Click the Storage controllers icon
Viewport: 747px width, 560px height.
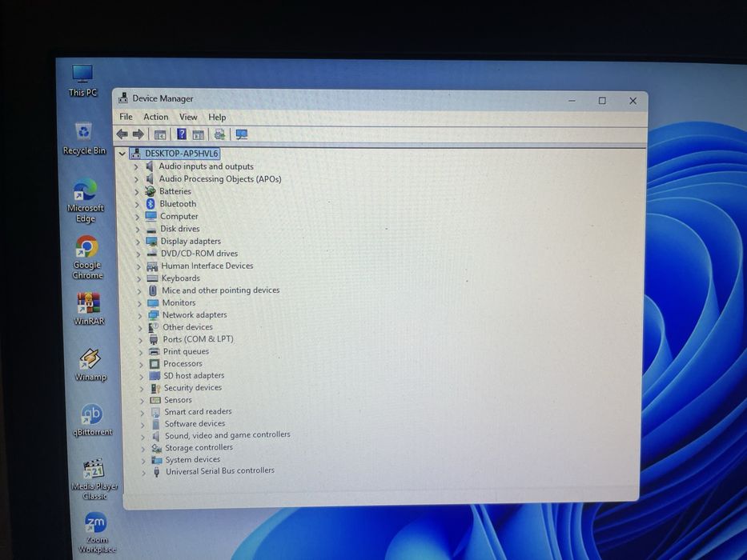tap(156, 448)
